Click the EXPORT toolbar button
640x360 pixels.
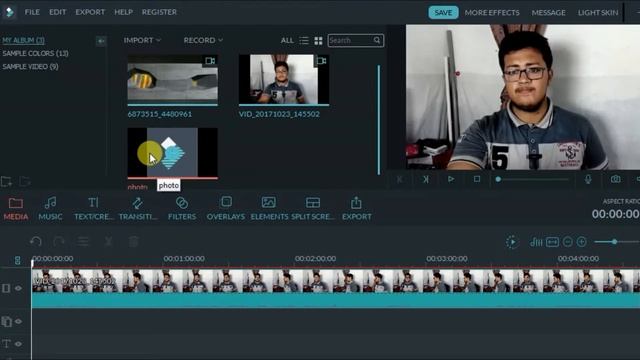click(356, 209)
